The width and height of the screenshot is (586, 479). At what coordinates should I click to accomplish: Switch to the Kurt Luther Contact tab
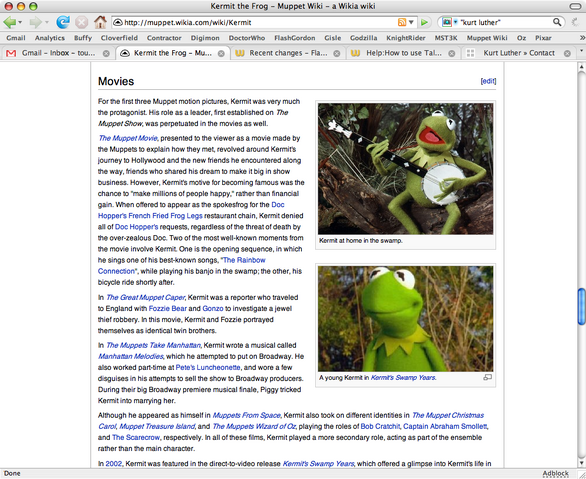coord(518,53)
